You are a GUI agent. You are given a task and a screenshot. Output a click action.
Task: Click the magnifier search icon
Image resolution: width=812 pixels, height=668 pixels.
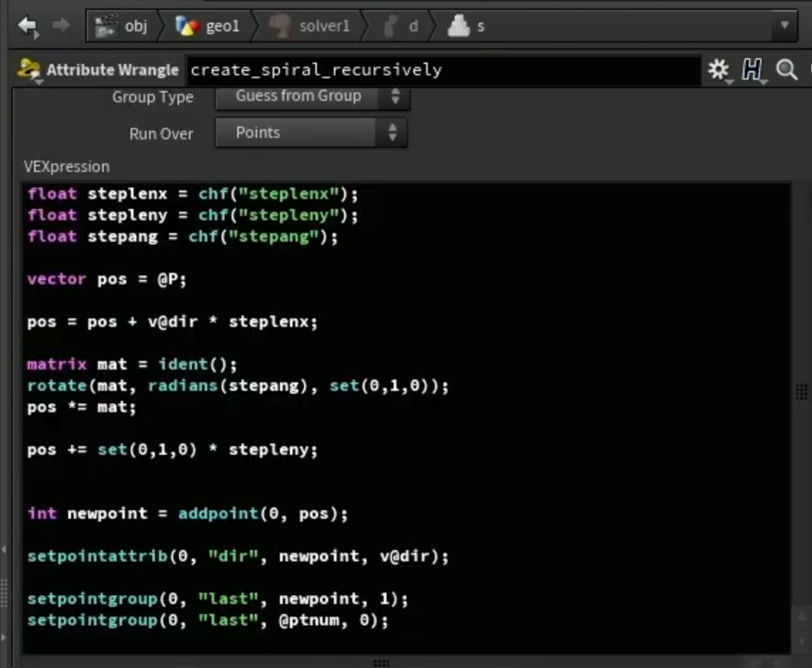tap(786, 70)
